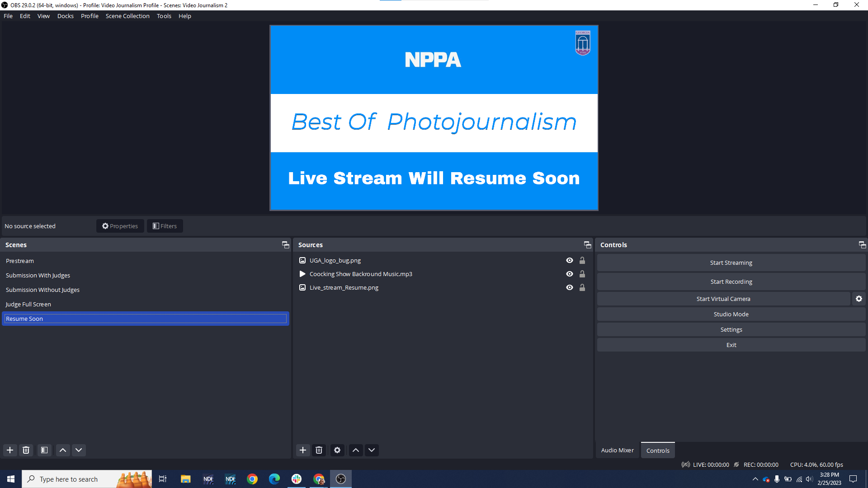Open Microsoft Edge from taskbar

[274, 479]
